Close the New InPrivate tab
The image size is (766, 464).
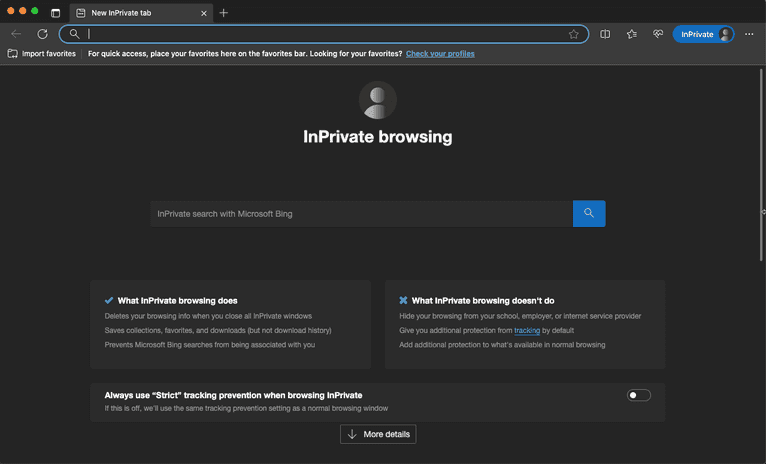click(x=204, y=13)
